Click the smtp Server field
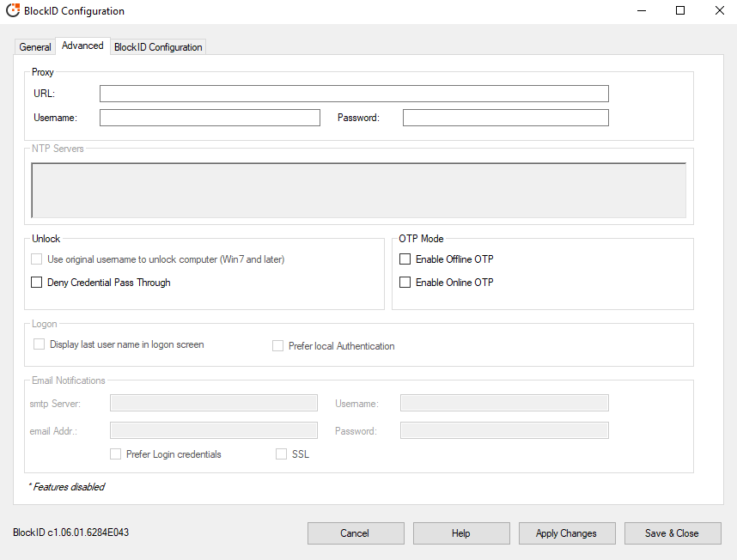 [213, 402]
